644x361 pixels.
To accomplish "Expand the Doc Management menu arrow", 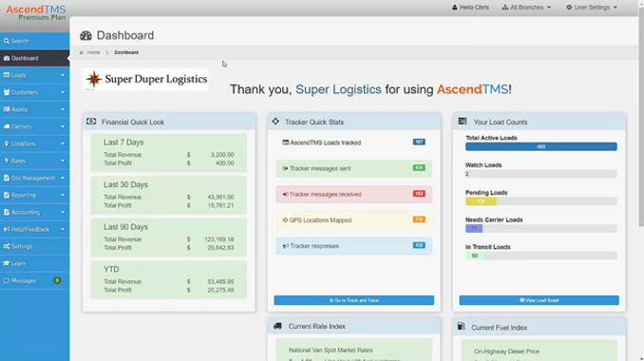I will (x=63, y=179).
